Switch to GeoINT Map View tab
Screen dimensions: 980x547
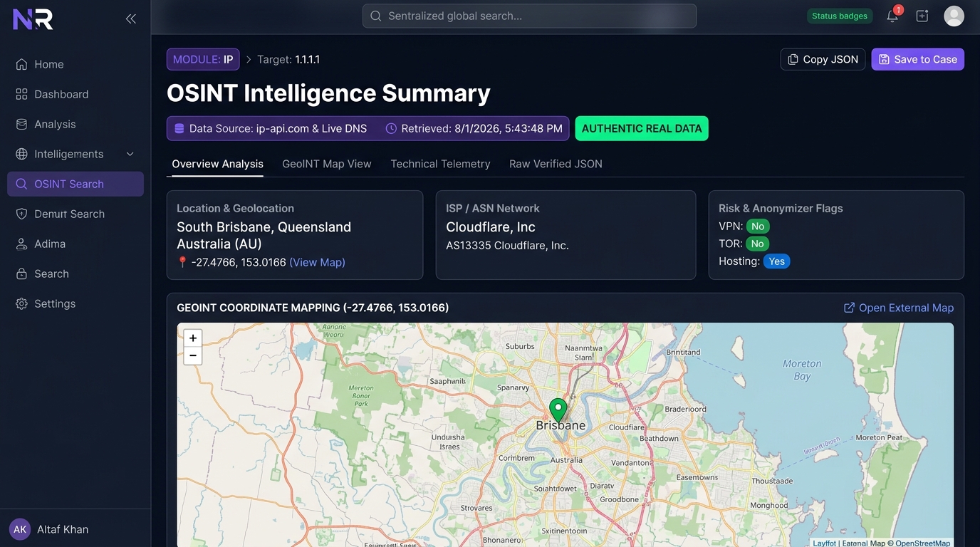click(x=327, y=164)
